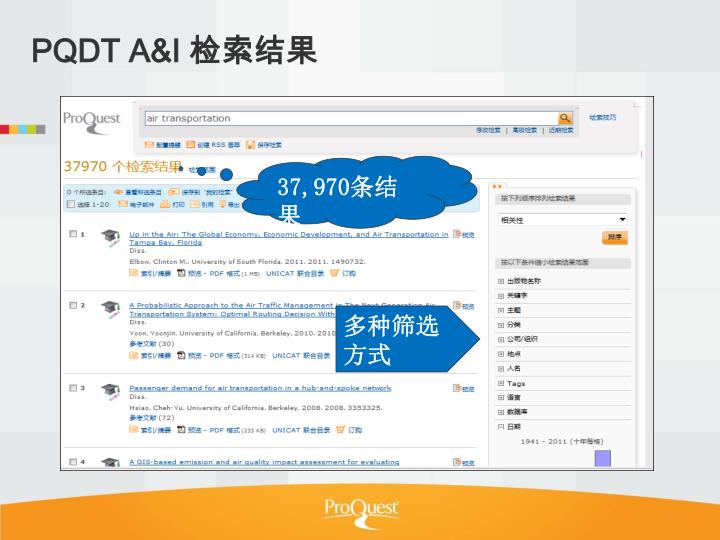720x540 pixels.
Task: Tick checkbox for result 2
Action: 73,305
